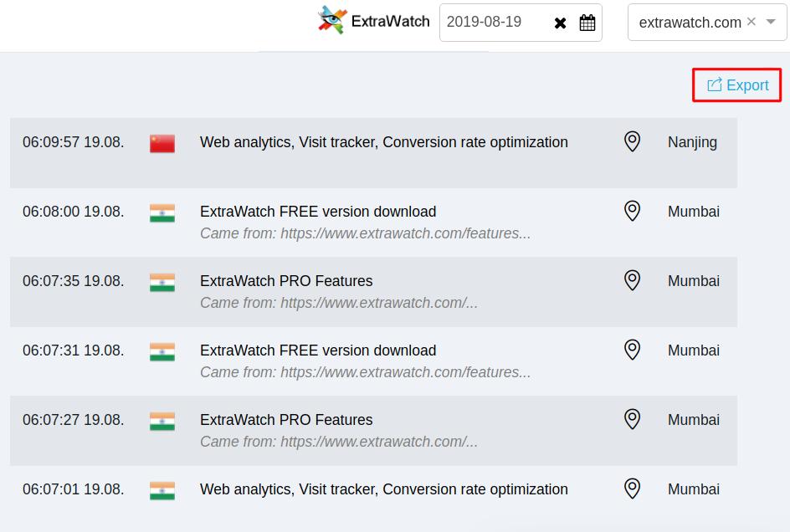
Task: Click the ExtraWatch logo
Action: click(x=373, y=21)
